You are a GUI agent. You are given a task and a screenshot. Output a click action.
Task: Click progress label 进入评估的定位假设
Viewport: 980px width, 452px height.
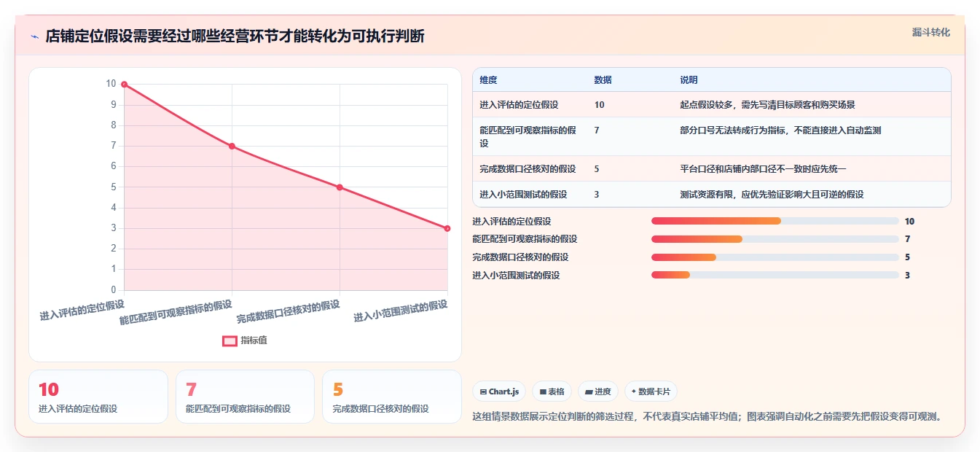click(x=511, y=222)
